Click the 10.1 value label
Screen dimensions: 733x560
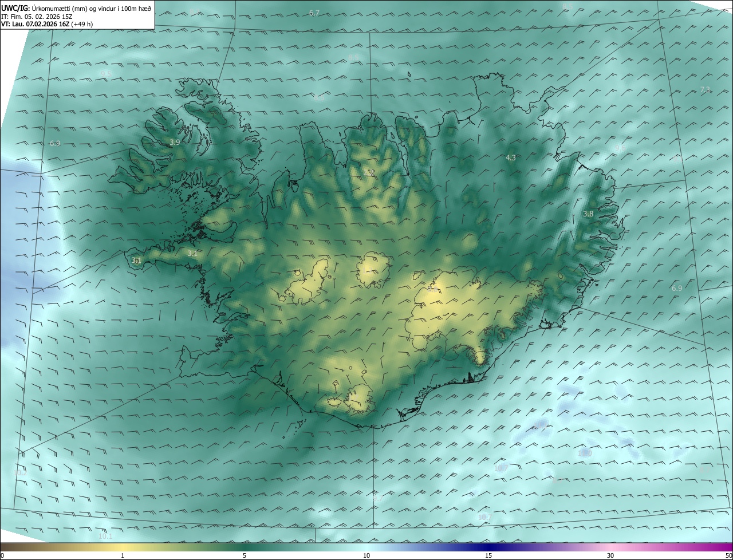[x=105, y=537]
